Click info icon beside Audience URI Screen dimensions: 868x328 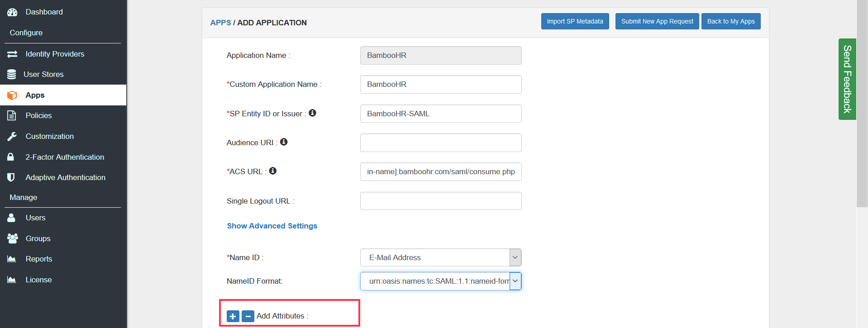point(284,142)
